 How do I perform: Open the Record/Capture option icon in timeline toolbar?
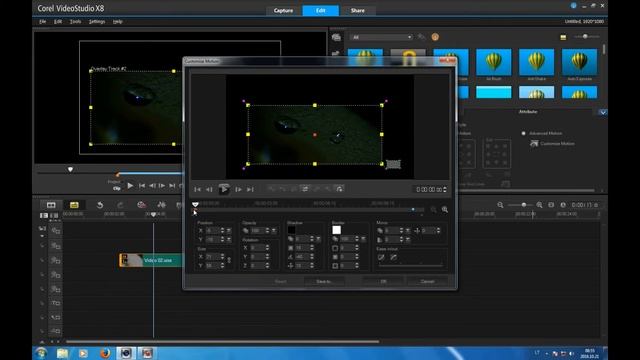point(141,205)
